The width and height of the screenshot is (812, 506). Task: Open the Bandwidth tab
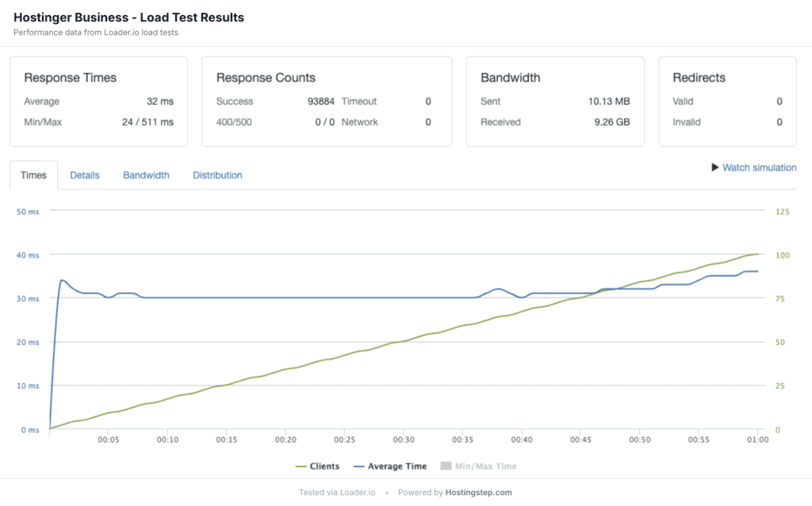coord(146,175)
